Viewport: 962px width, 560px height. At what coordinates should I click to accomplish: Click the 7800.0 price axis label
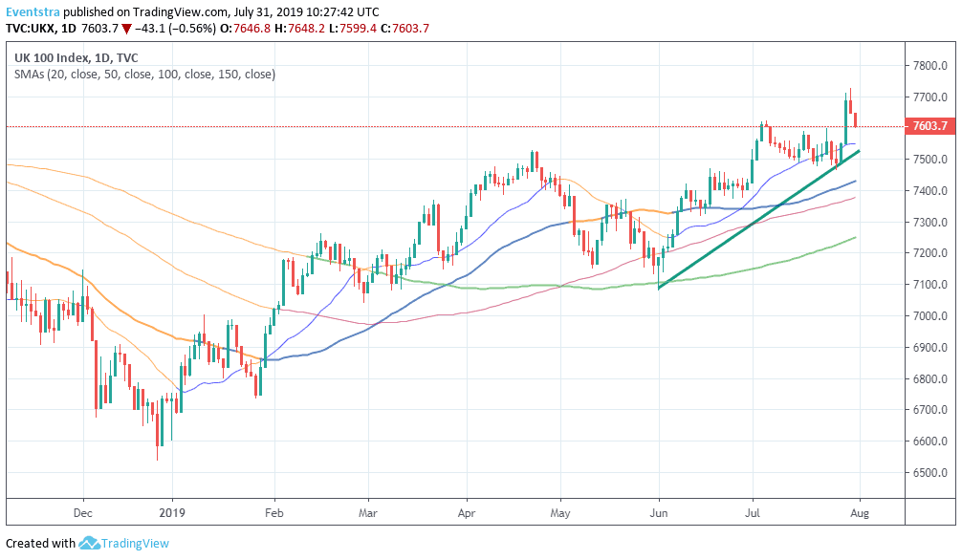pos(930,66)
